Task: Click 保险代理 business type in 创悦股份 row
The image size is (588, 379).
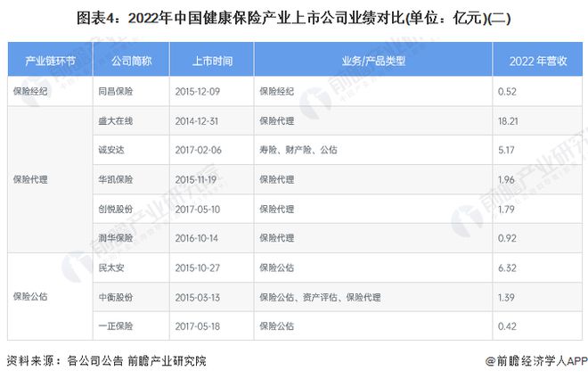Action: click(277, 209)
